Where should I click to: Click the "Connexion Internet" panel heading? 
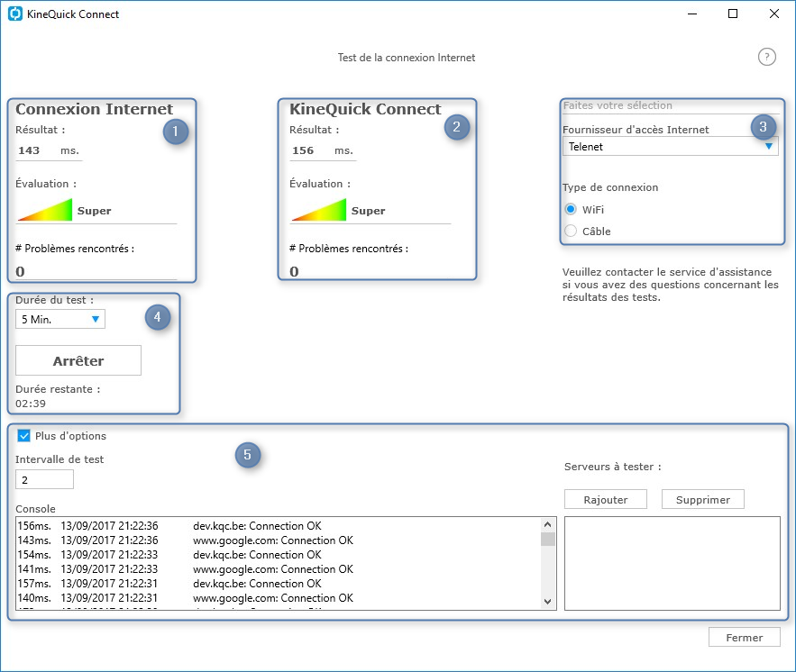95,109
